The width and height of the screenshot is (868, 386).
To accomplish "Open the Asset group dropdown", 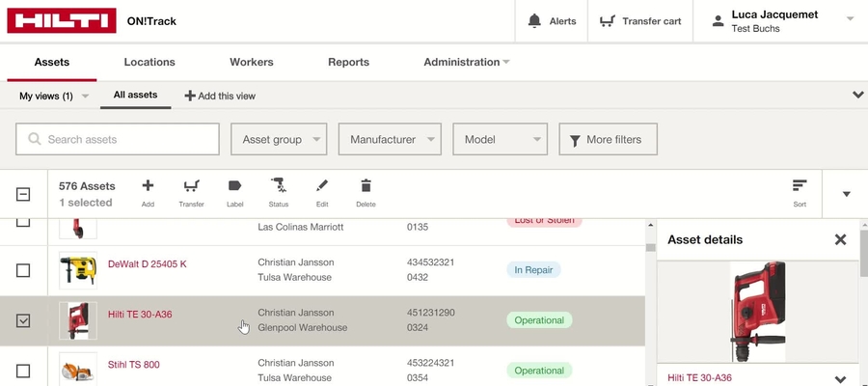I will click(x=279, y=139).
